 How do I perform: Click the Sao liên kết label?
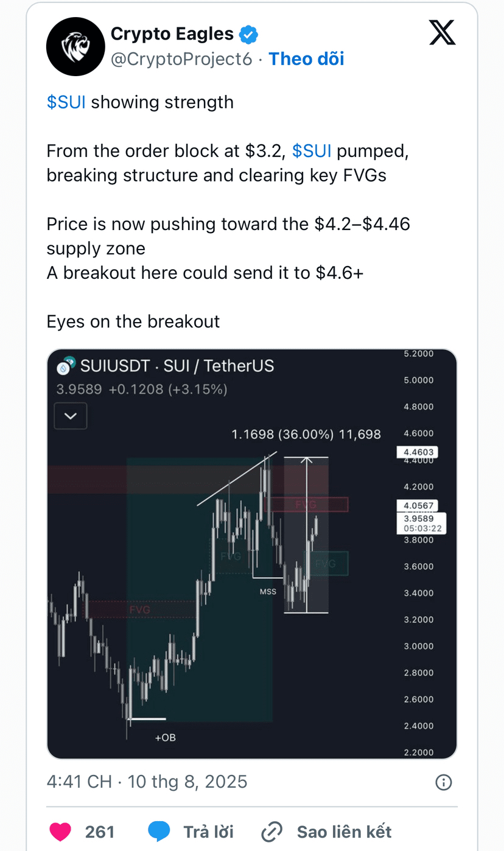pyautogui.click(x=345, y=832)
